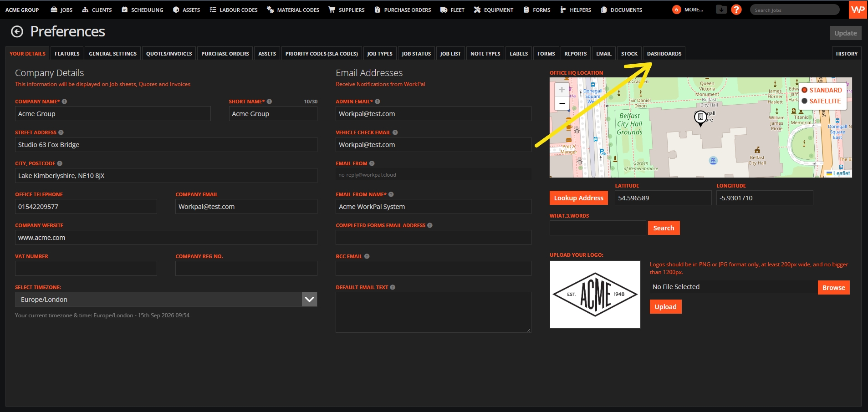Viewport: 868px width, 412px height.
Task: Zoom out on the office map
Action: [562, 103]
